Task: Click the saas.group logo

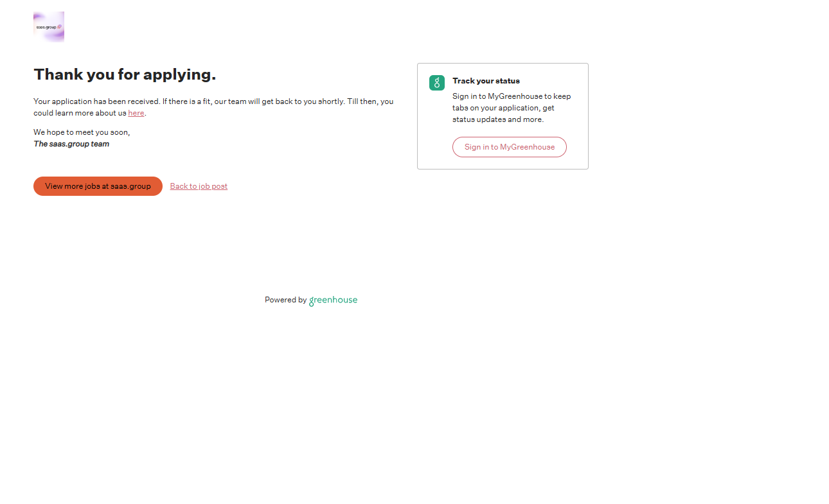Action: [x=49, y=27]
